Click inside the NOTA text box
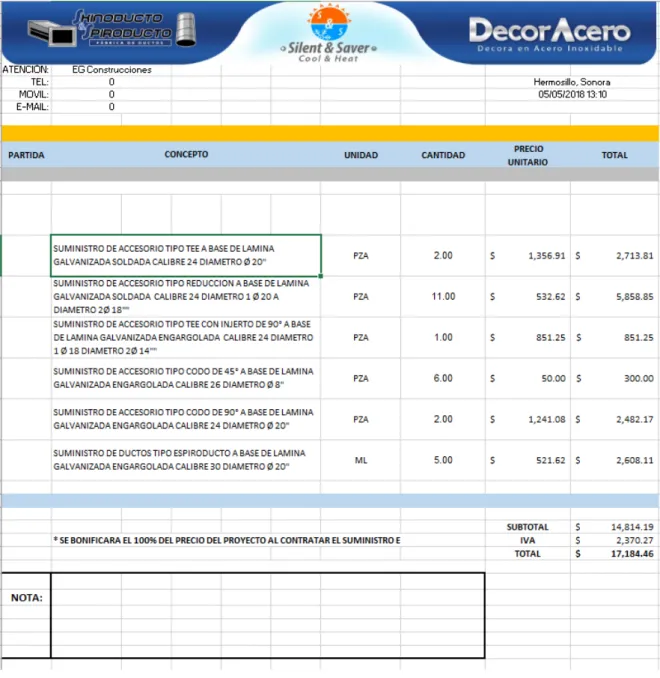The height and width of the screenshot is (678, 660). click(268, 615)
